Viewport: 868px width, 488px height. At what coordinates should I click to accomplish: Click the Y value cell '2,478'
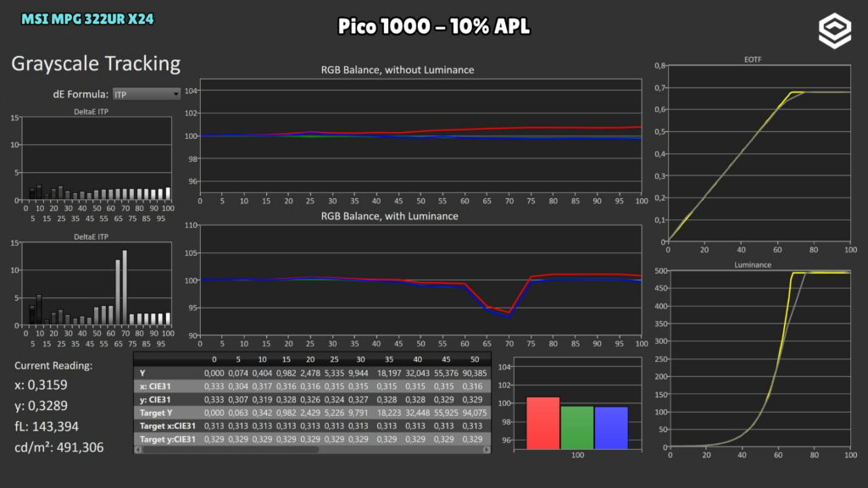pos(310,374)
